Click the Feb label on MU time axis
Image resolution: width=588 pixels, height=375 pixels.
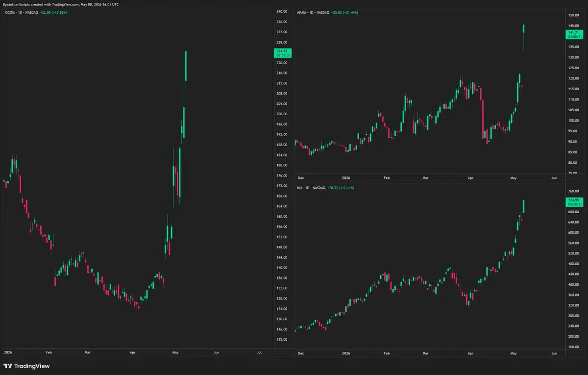387,353
